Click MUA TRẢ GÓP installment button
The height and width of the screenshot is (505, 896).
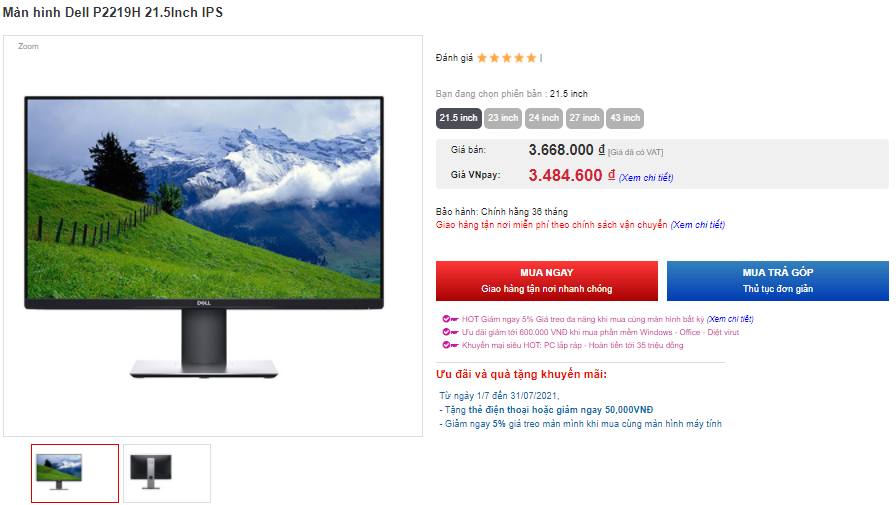778,281
